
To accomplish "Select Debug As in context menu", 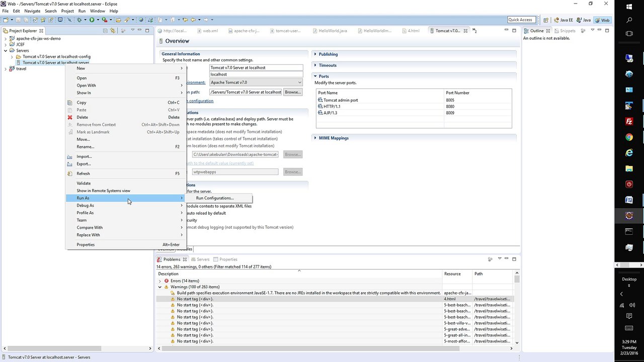I will tap(125, 206).
